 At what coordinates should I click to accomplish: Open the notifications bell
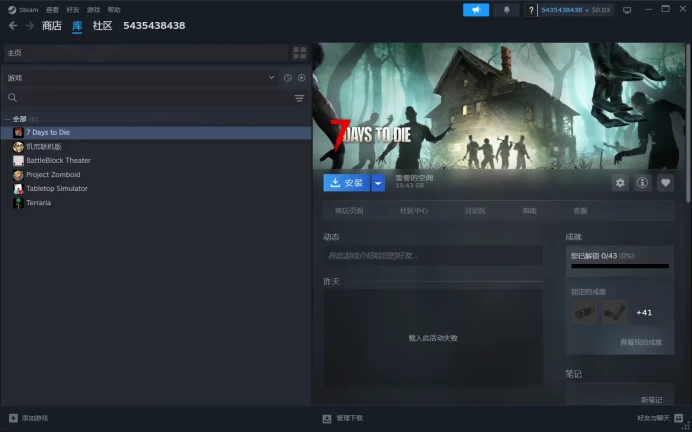click(507, 10)
